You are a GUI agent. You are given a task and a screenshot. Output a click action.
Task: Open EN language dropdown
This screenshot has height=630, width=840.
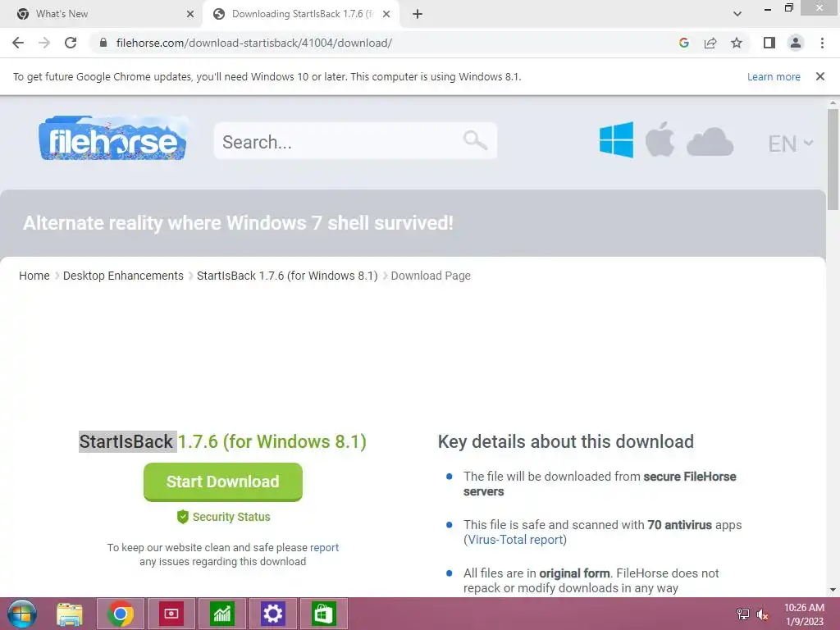point(790,144)
